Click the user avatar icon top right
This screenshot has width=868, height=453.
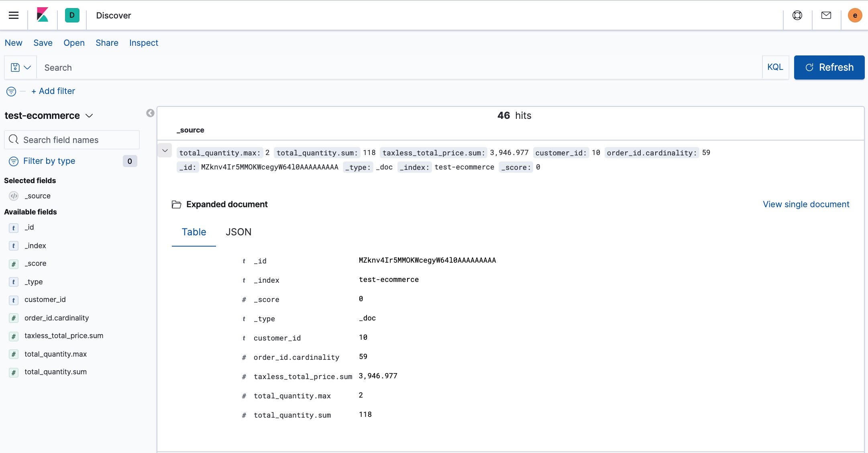click(855, 16)
